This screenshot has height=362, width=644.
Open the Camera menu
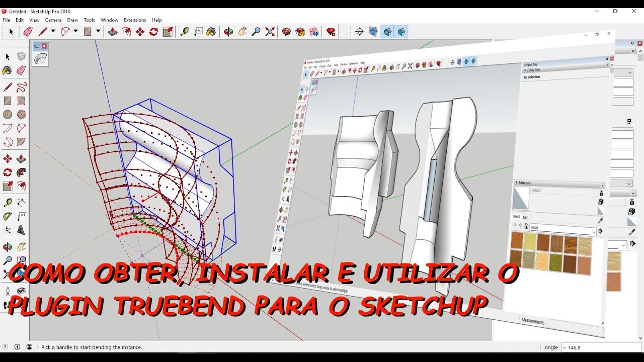tap(53, 20)
